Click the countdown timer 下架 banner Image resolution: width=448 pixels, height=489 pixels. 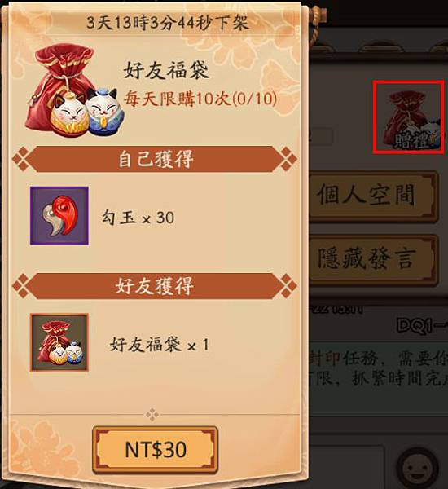[x=168, y=23]
